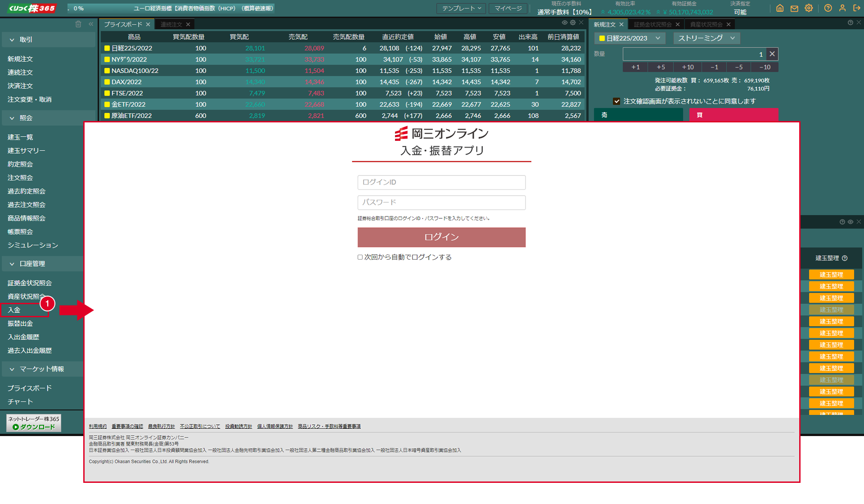Close the order panel at top right
Image resolution: width=864 pixels, height=504 pixels.
coord(859,22)
